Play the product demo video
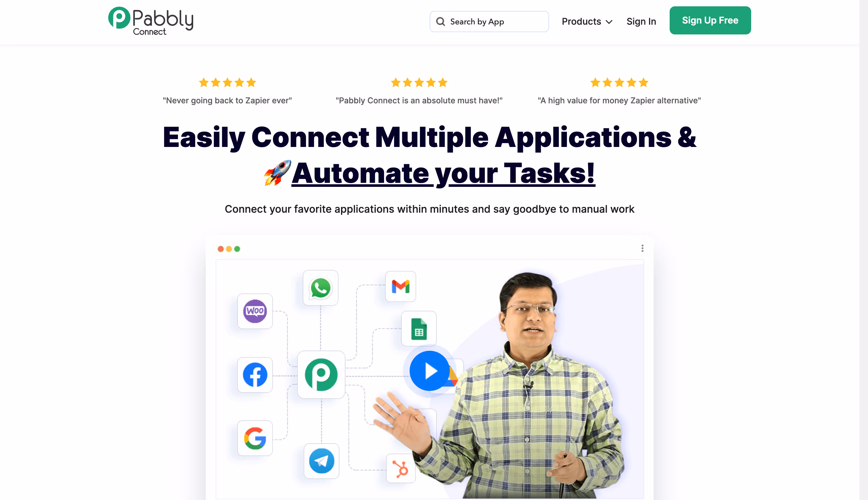The image size is (868, 500). pos(429,371)
